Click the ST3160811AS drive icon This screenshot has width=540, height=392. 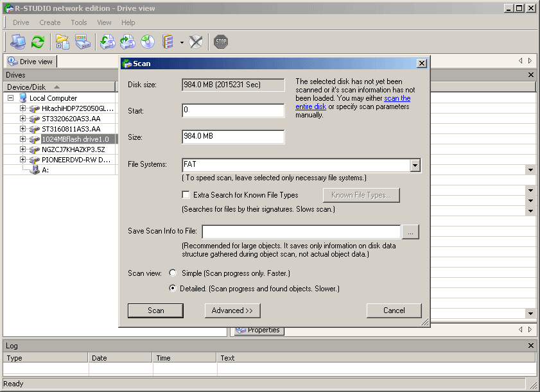(35, 130)
